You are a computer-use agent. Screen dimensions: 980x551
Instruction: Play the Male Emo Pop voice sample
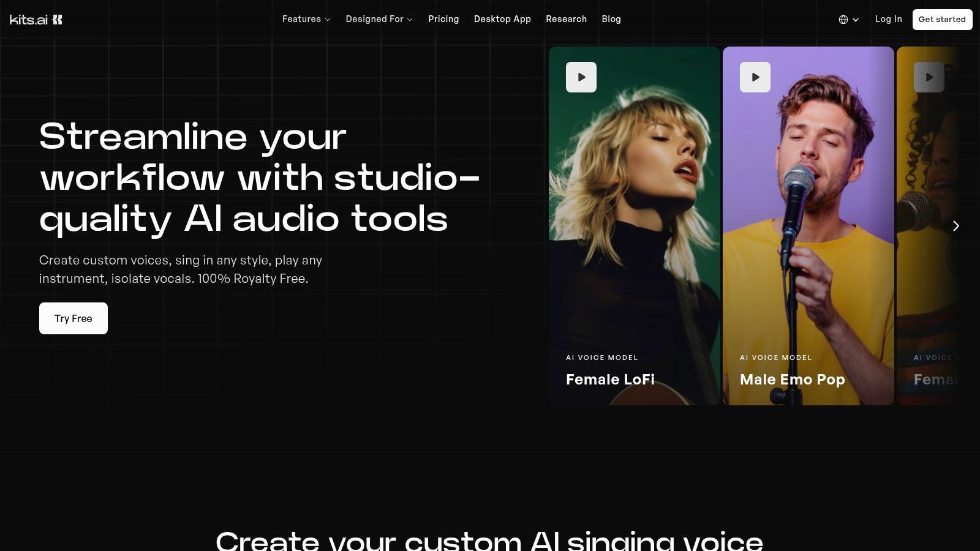point(755,77)
